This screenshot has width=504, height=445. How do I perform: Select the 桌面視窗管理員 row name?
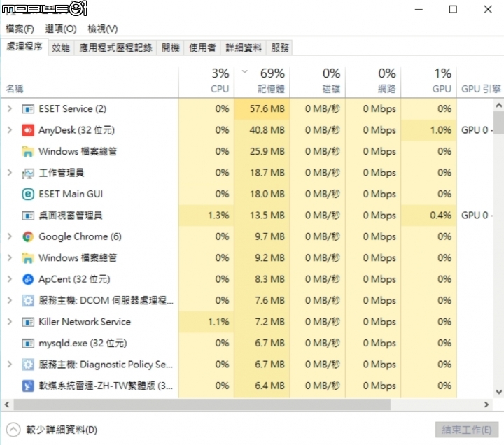pyautogui.click(x=71, y=216)
